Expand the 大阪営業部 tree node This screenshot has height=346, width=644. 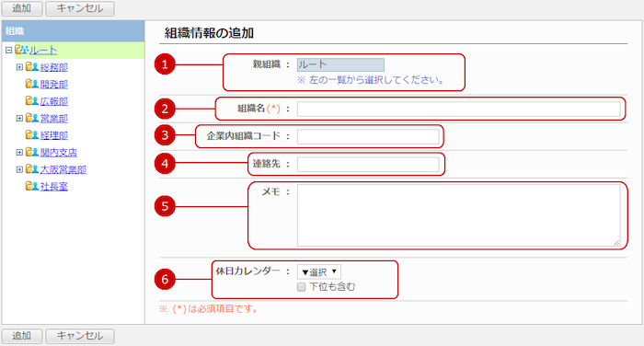19,169
